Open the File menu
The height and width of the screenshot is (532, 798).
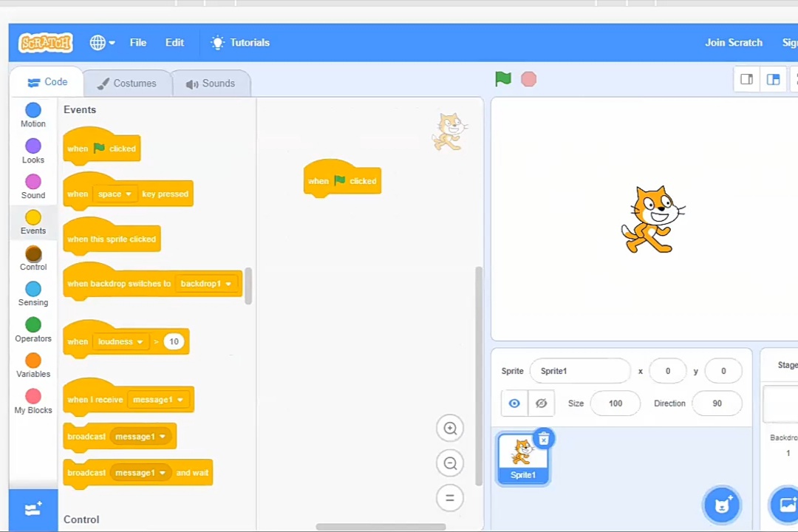[x=137, y=42]
